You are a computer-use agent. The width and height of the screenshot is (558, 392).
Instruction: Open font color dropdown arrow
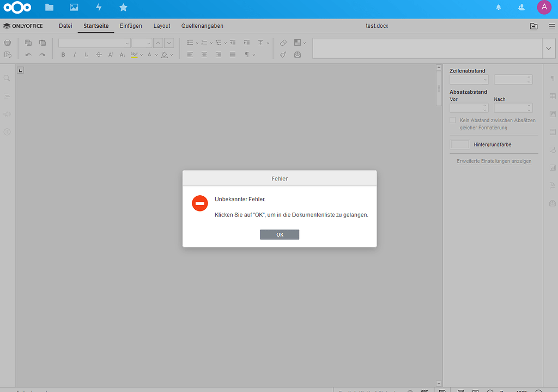tap(156, 55)
